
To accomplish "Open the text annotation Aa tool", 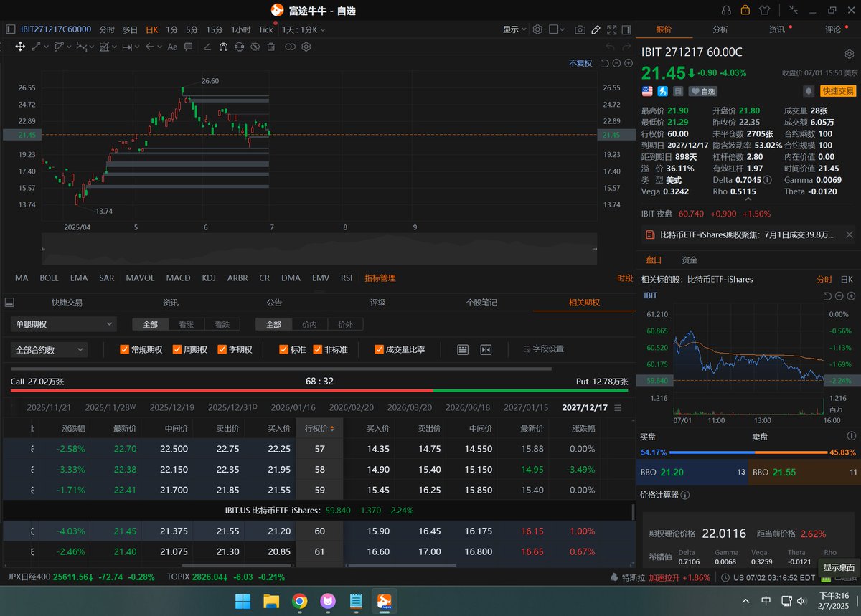I will coord(172,47).
